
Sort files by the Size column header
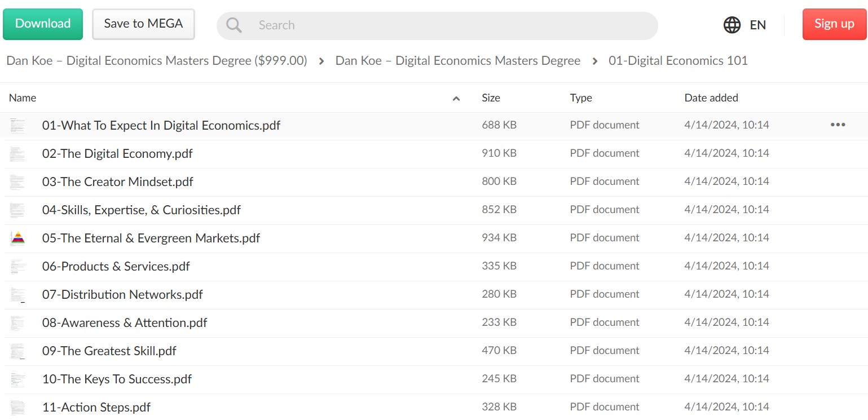coord(491,98)
